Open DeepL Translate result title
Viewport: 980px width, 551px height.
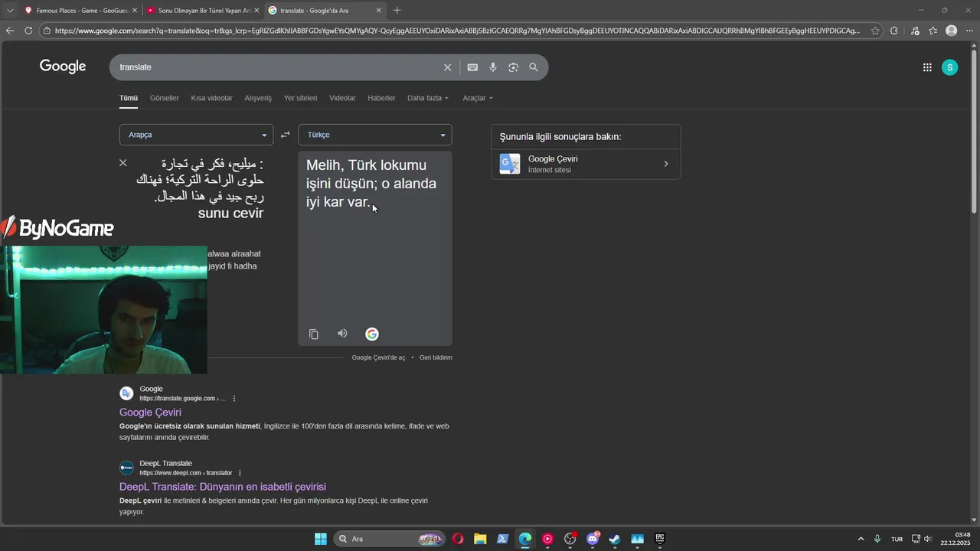click(223, 487)
